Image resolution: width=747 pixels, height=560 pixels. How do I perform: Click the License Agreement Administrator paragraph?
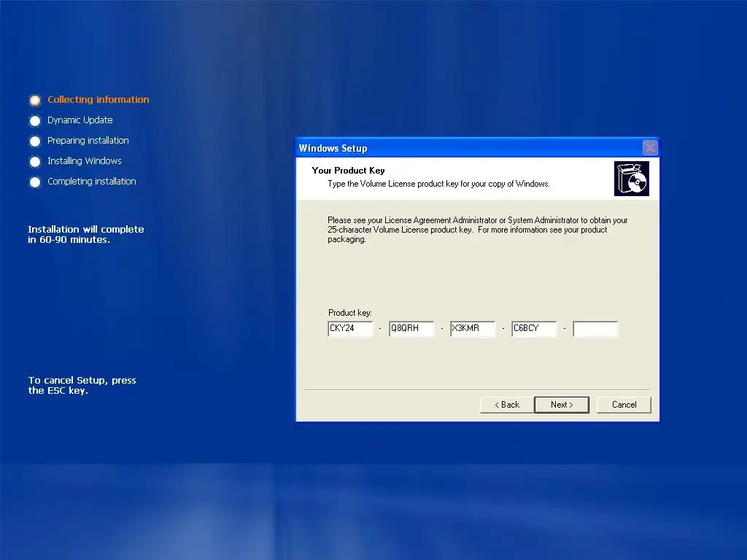point(477,230)
